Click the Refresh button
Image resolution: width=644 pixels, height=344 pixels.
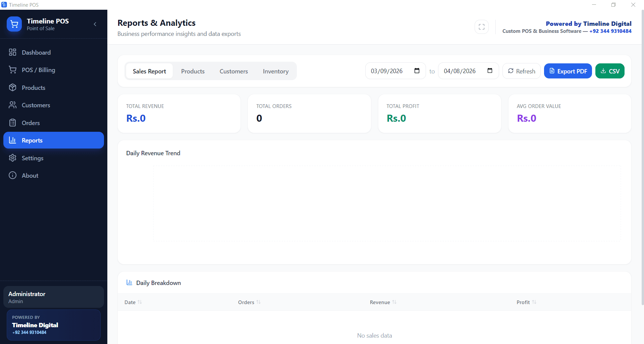(521, 71)
